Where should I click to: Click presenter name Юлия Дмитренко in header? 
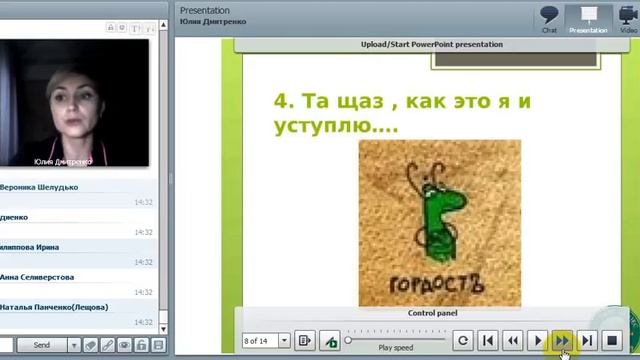213,22
